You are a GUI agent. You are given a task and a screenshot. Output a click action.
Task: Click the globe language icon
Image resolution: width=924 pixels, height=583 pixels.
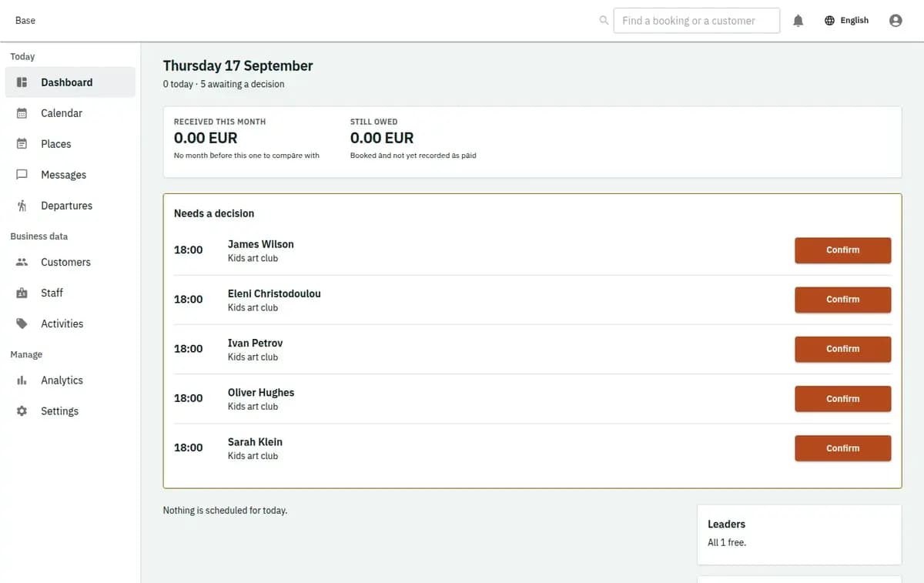pyautogui.click(x=829, y=21)
